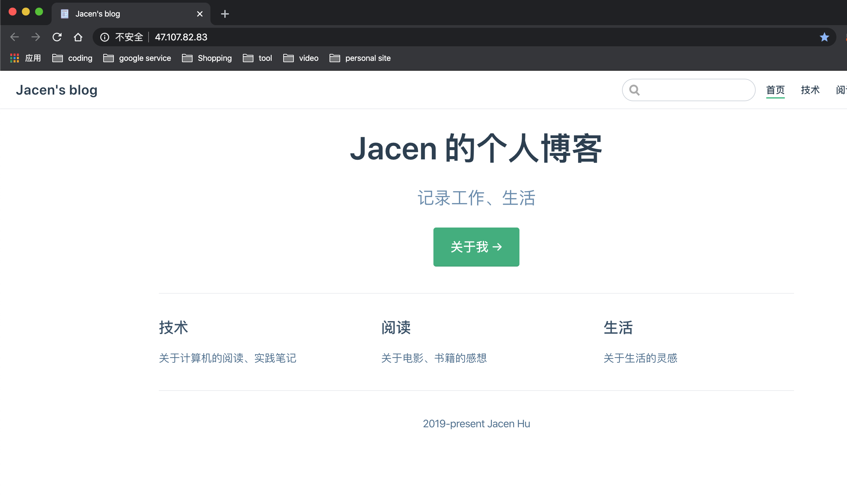Screen dimensions: 847x504
Task: Open the Shopping bookmarks folder
Action: pyautogui.click(x=206, y=58)
